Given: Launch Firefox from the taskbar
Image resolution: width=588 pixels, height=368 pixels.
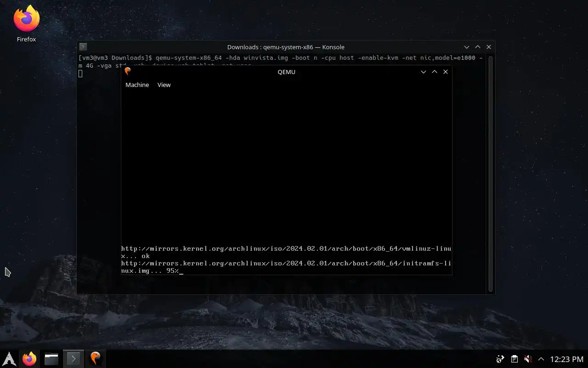Looking at the screenshot, I should pos(29,358).
